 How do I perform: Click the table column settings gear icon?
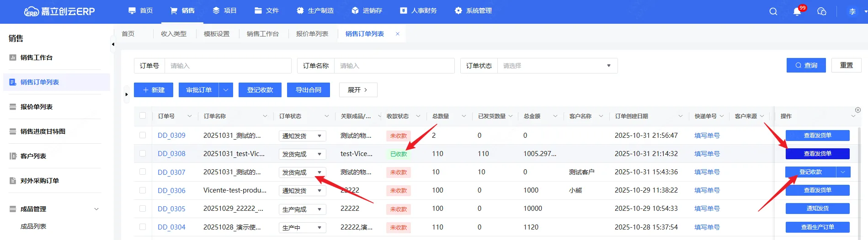click(857, 110)
